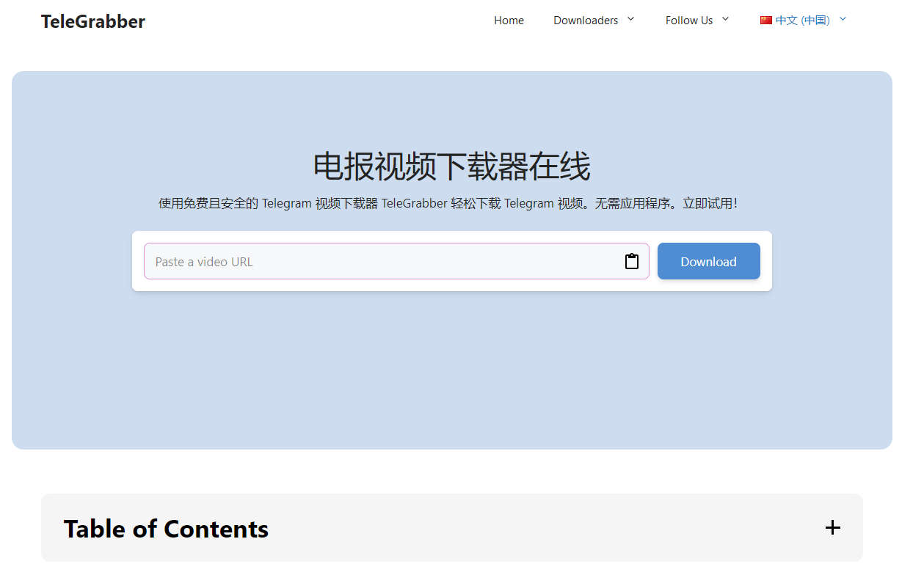Screen dimensions: 924x572
Task: Open the Downloaders menu
Action: point(586,21)
